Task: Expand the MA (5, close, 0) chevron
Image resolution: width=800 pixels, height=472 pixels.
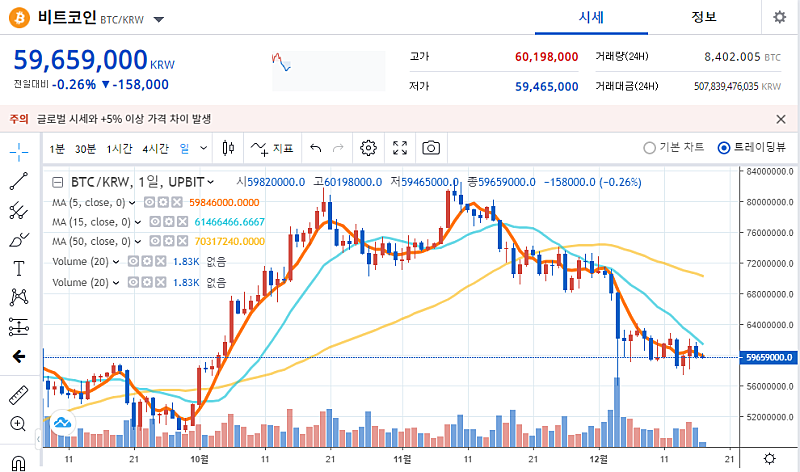Action: pos(132,203)
